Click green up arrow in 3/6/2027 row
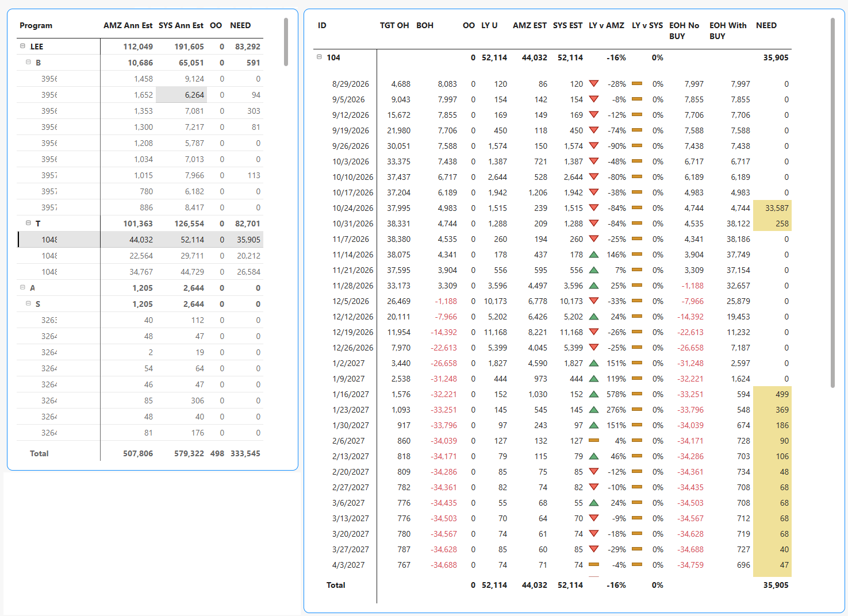Image resolution: width=848 pixels, height=616 pixels. pos(594,503)
